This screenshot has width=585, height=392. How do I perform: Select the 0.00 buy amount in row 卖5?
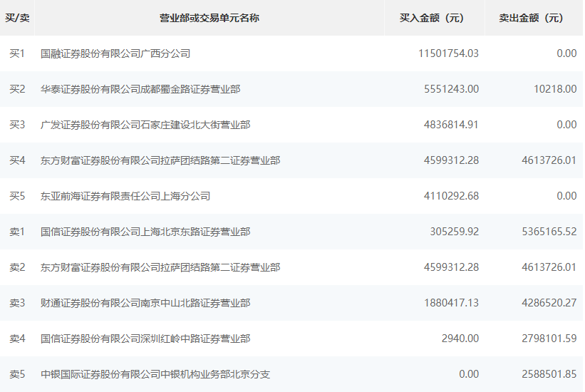point(469,374)
